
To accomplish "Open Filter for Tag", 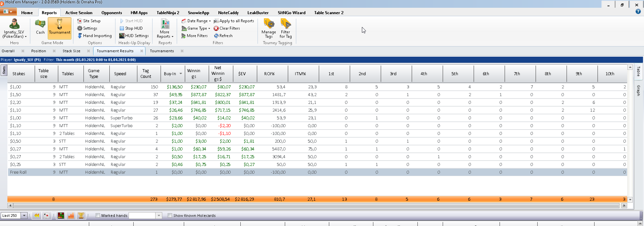I will point(285,29).
